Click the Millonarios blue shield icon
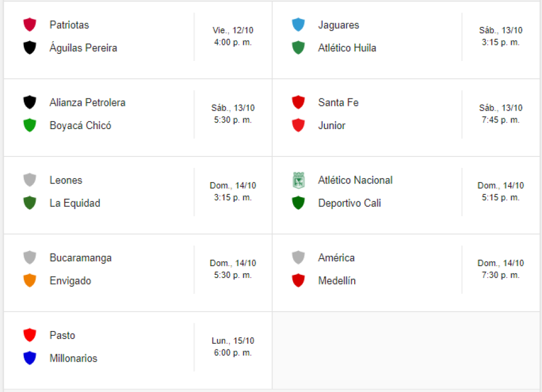Screen dimensions: 542x392 tap(30, 358)
